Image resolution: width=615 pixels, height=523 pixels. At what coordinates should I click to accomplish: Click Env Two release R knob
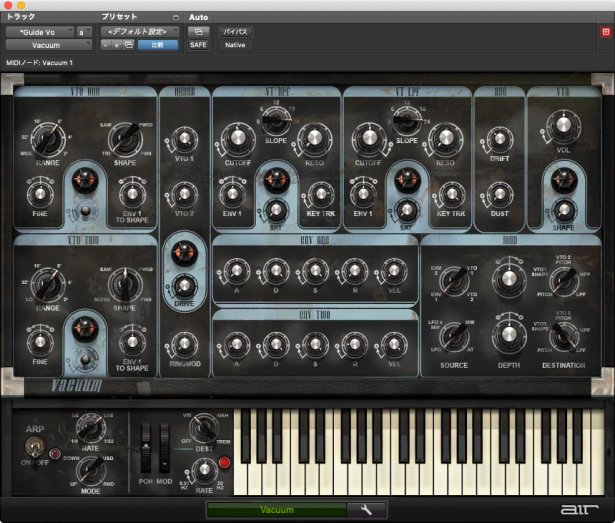click(x=355, y=344)
